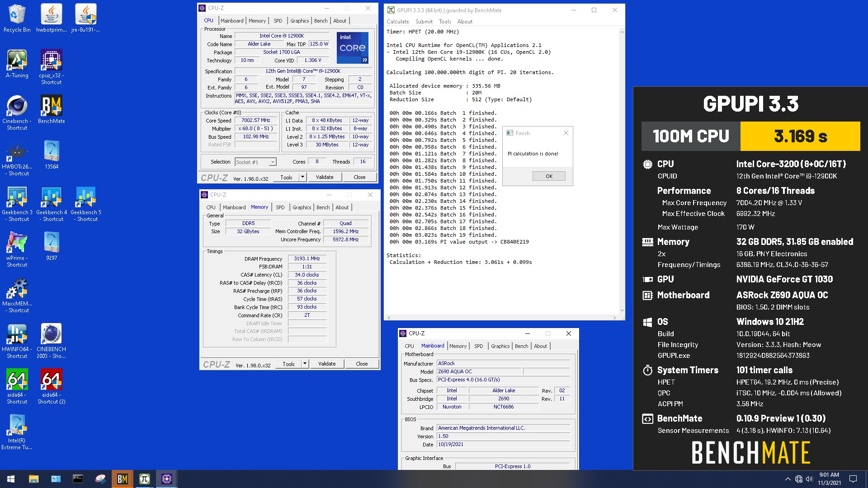Click the GPUPI vertical scrollbar
The height and width of the screenshot is (488, 868).
[x=622, y=172]
